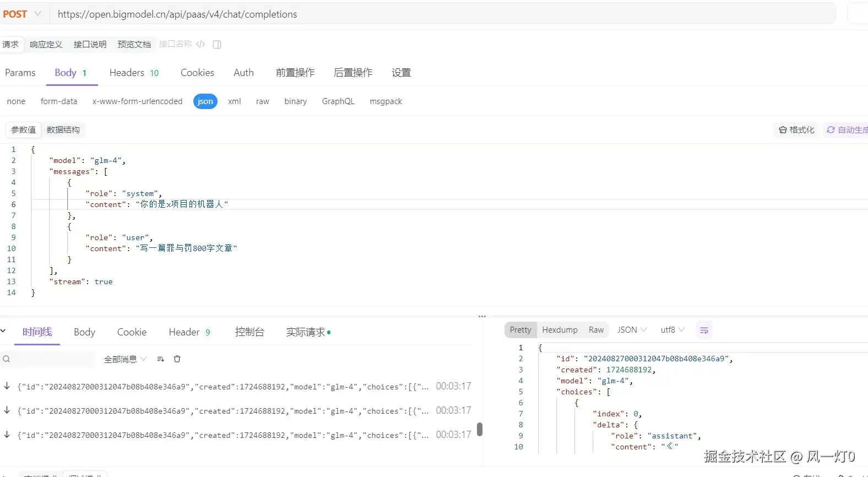Open the JSON format dropdown
This screenshot has height=477, width=868.
(632, 330)
